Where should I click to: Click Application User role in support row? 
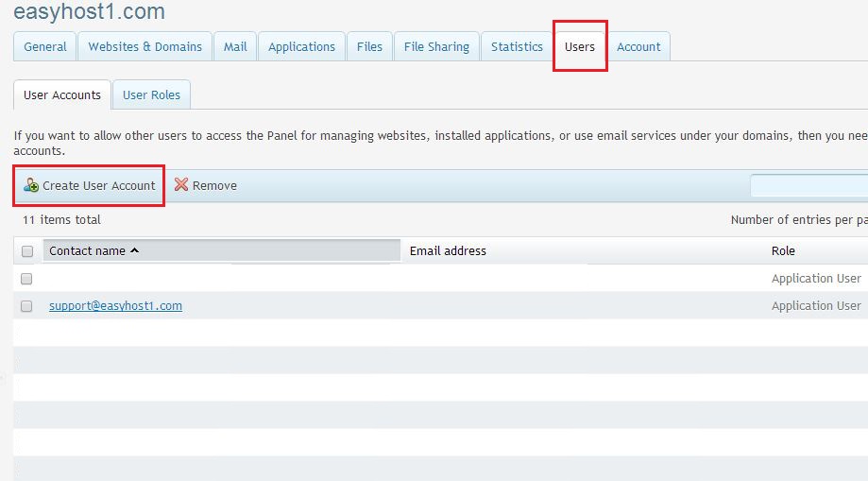(x=816, y=306)
